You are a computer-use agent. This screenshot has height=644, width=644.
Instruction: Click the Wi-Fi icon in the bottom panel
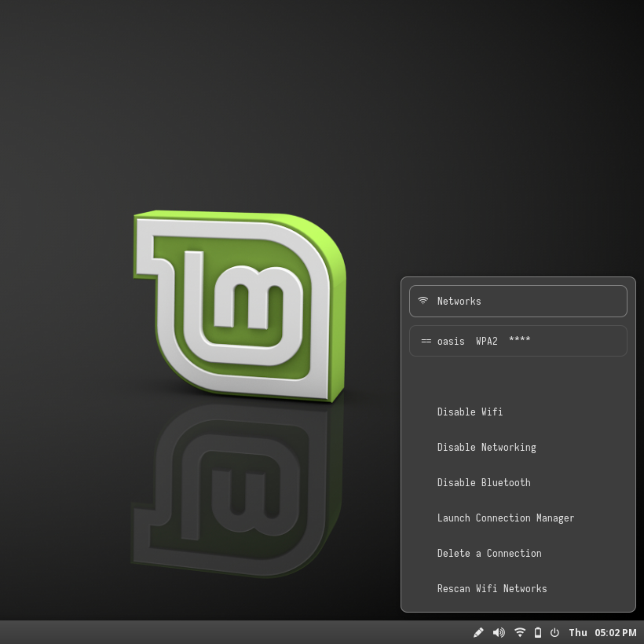pyautogui.click(x=520, y=632)
